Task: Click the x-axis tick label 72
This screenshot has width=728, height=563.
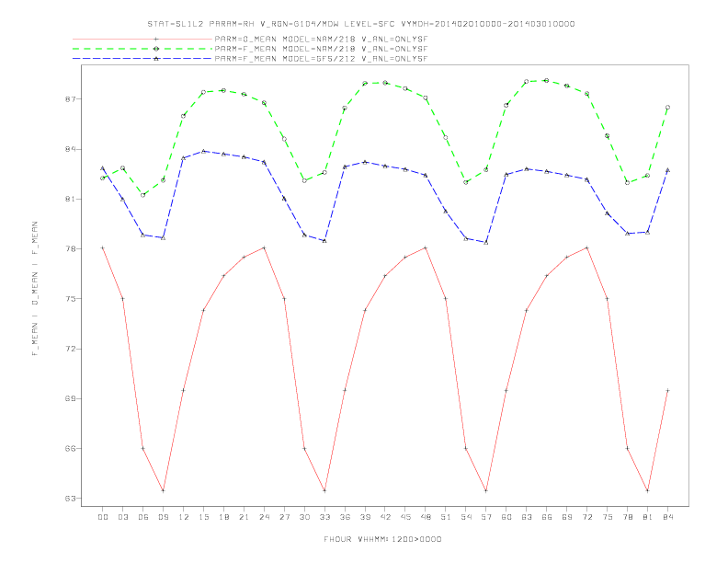Action: tap(586, 517)
